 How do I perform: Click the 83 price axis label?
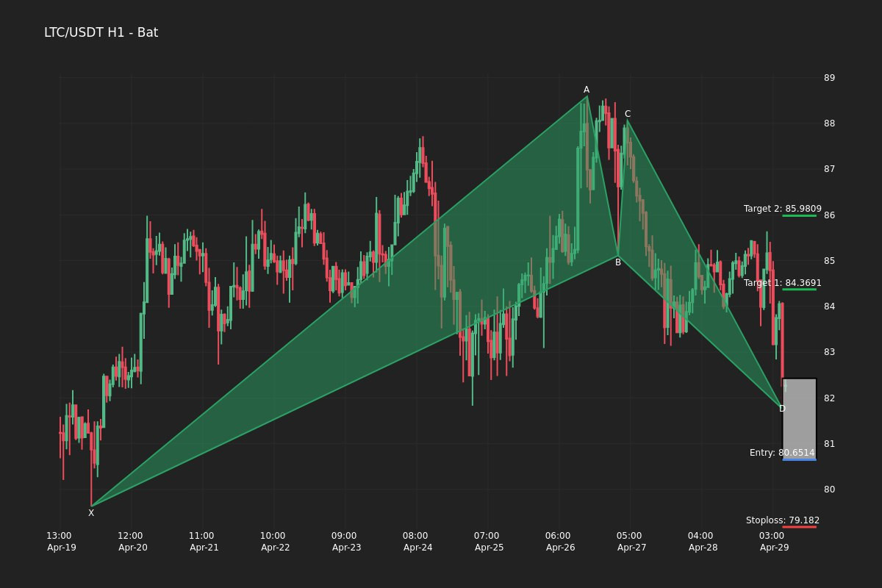coord(829,352)
